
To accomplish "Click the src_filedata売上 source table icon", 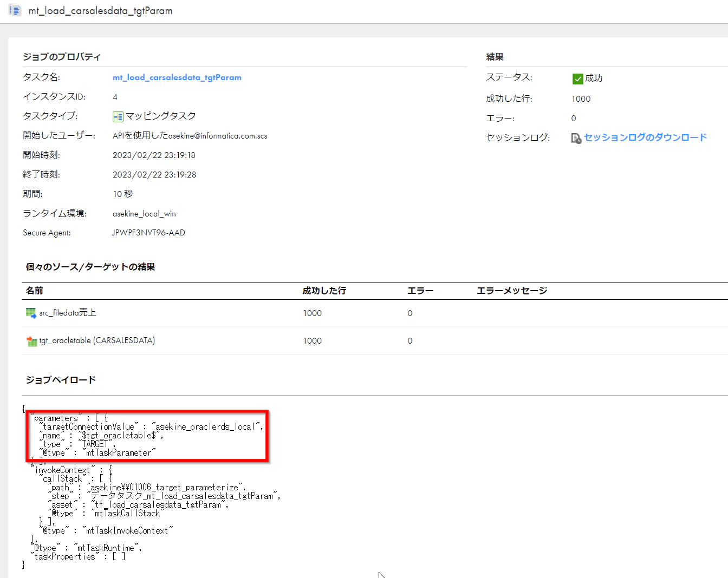I will pyautogui.click(x=31, y=313).
